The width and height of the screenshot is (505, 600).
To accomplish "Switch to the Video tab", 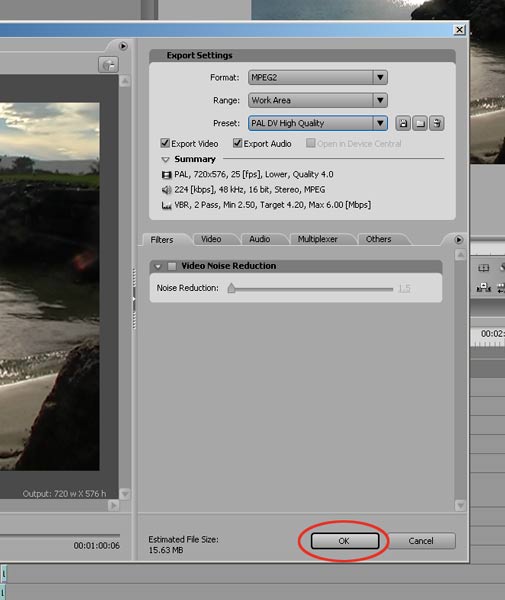I will coord(211,239).
